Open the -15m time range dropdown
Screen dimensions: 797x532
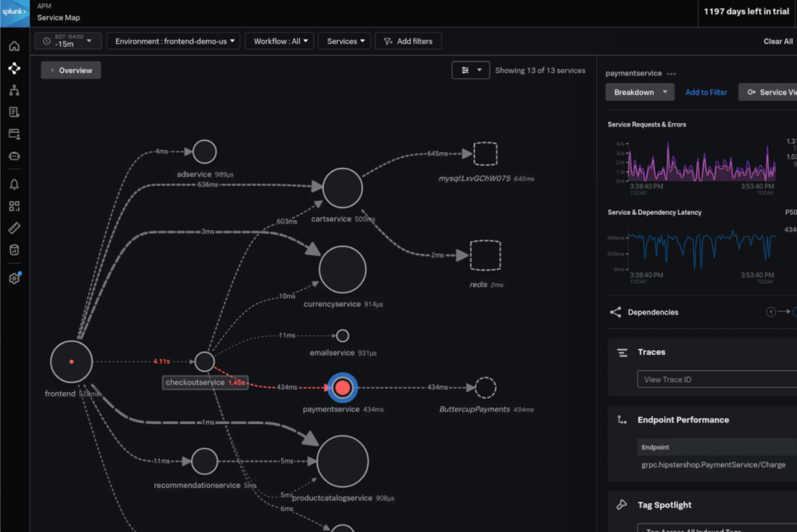[x=68, y=41]
